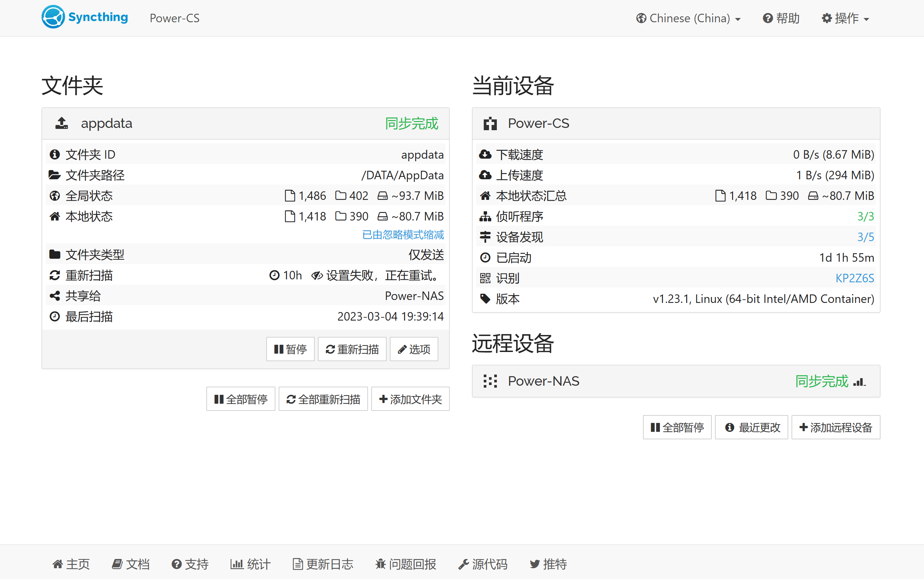Click the Power-NAS device identicon
The width and height of the screenshot is (924, 579).
[490, 381]
